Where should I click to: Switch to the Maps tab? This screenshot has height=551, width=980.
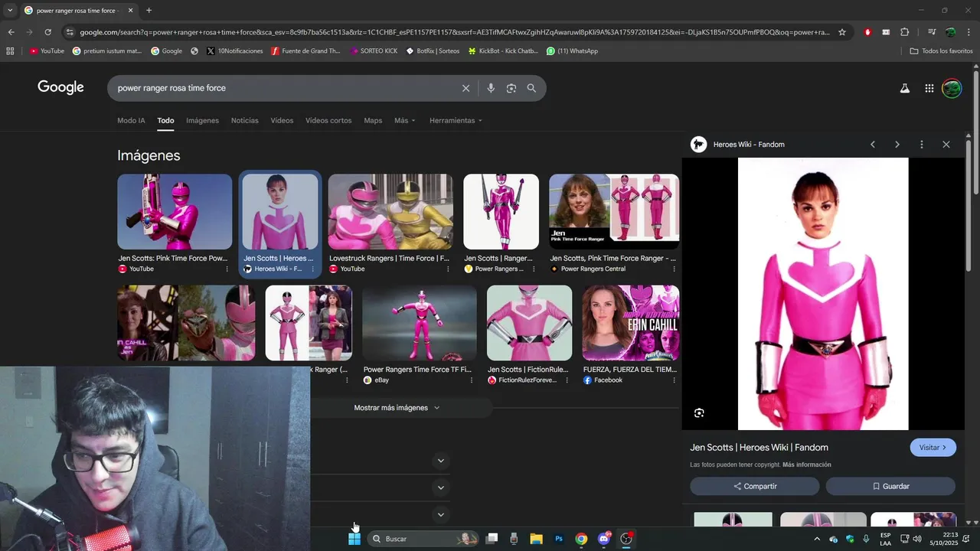click(373, 121)
